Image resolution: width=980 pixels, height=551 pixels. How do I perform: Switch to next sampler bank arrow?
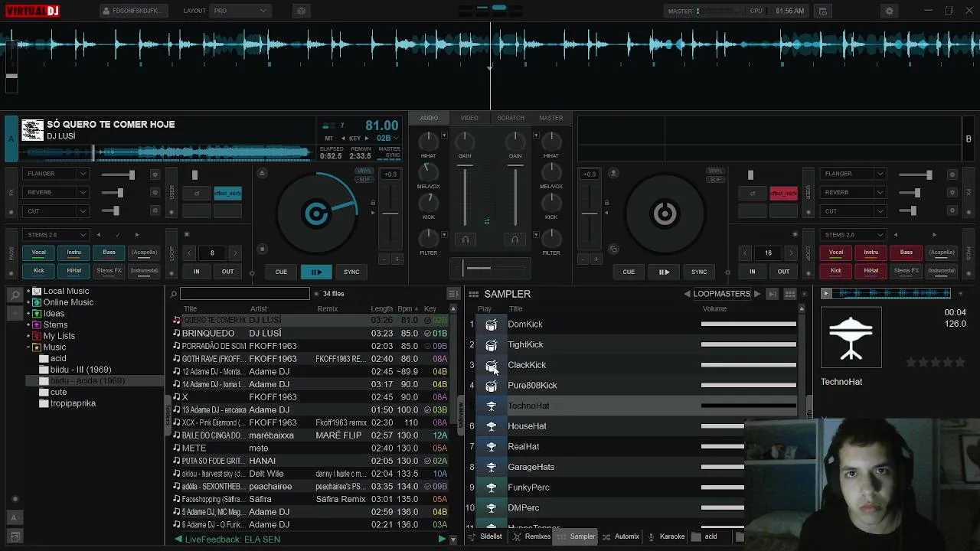(x=757, y=294)
